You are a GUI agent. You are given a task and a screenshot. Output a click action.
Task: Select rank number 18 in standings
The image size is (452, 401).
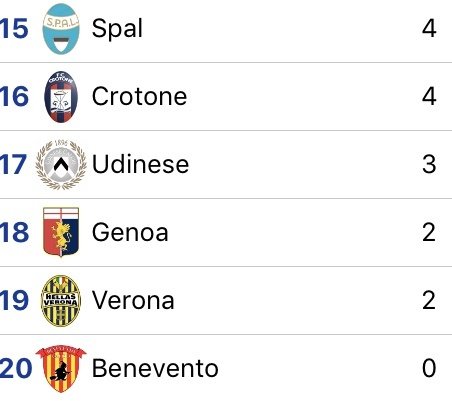tap(14, 232)
